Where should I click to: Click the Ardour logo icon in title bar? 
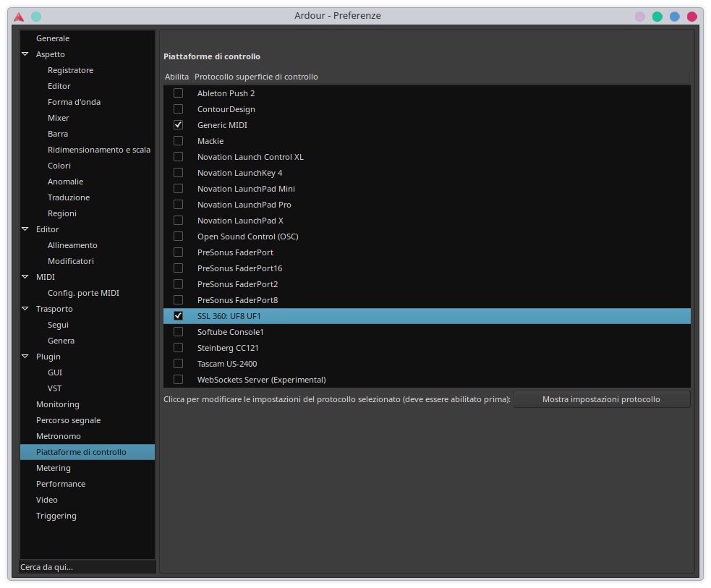19,16
